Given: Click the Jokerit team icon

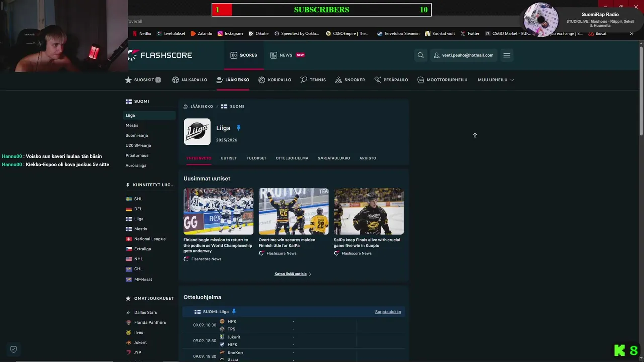Looking at the screenshot, I should (x=128, y=342).
